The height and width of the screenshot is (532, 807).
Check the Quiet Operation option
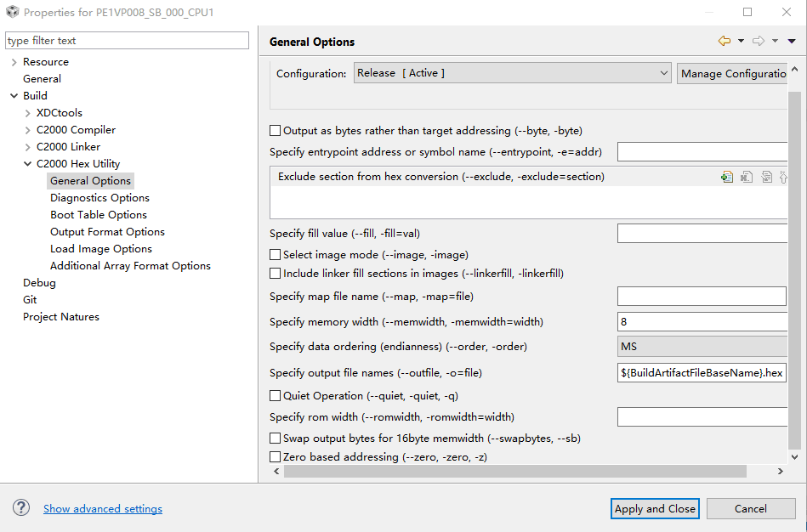tap(276, 395)
